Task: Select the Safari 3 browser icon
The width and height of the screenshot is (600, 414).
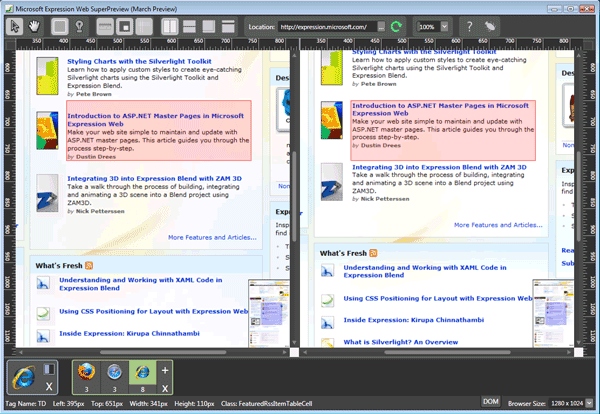Action: (114, 375)
